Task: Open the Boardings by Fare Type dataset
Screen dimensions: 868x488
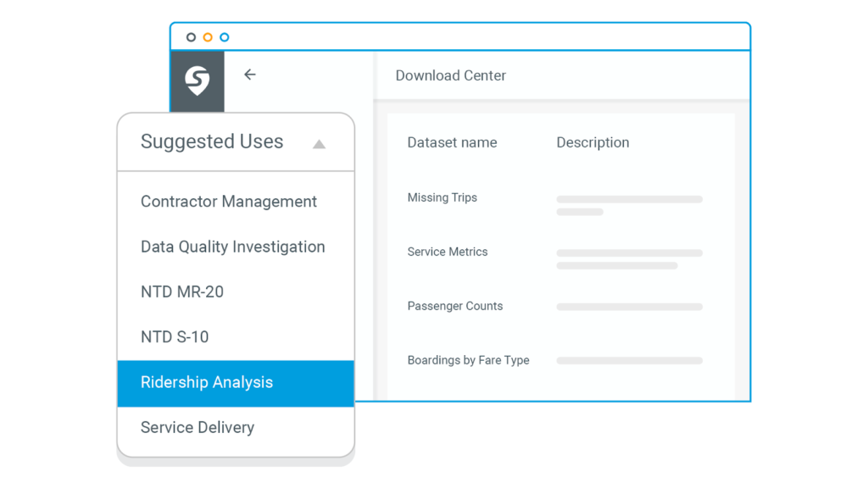Action: 468,360
